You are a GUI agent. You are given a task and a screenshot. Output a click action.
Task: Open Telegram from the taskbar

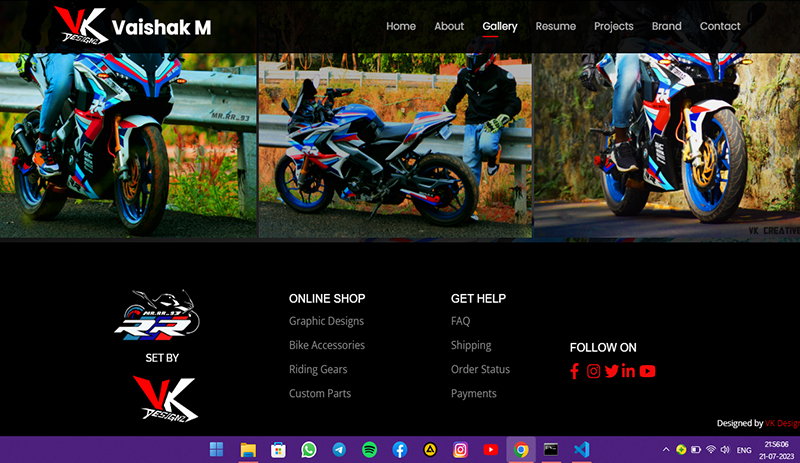(339, 450)
